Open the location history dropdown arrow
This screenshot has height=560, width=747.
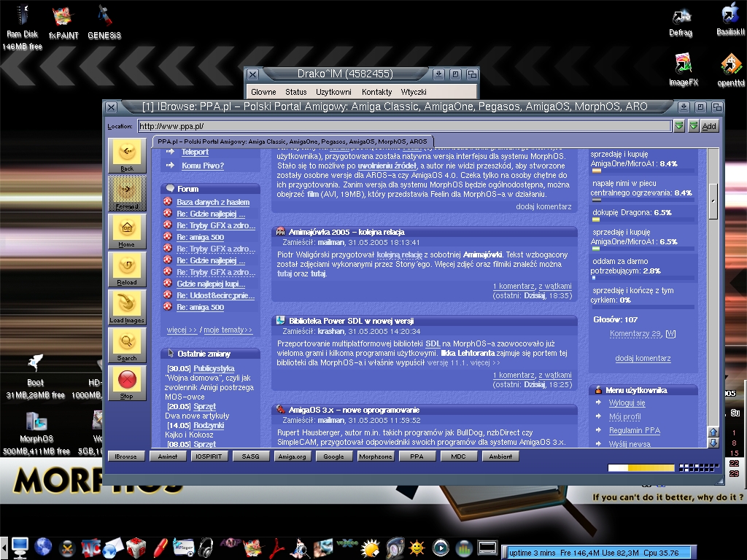pos(679,125)
